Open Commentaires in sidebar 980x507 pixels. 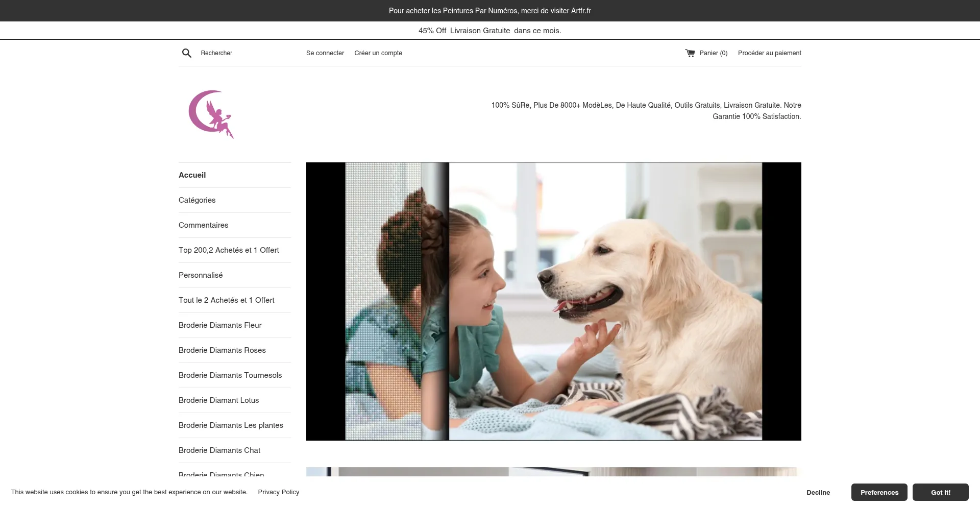click(x=203, y=225)
